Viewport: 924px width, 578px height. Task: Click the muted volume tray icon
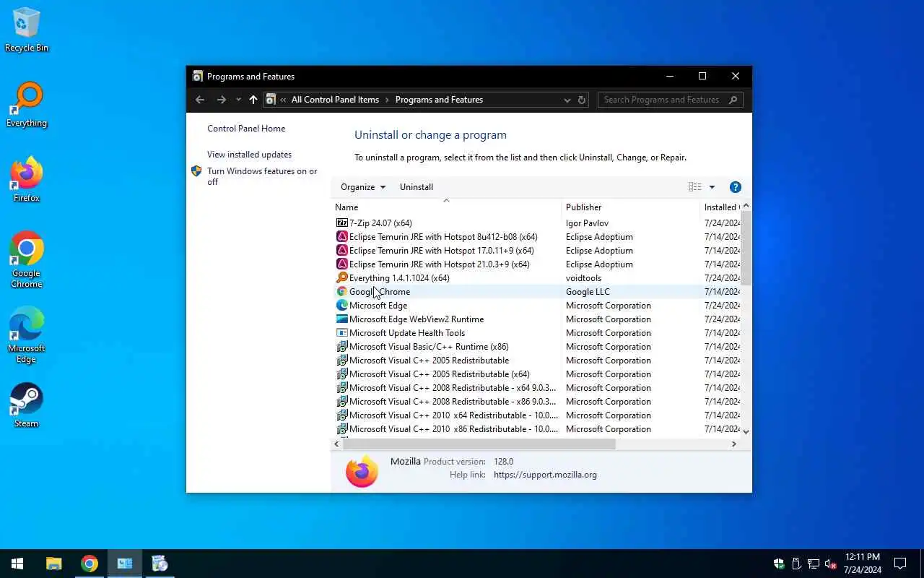831,564
